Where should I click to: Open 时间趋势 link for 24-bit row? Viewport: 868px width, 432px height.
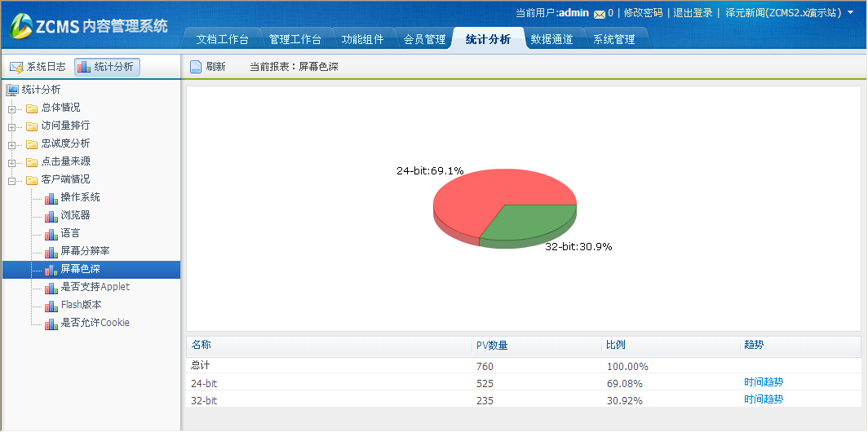(763, 382)
